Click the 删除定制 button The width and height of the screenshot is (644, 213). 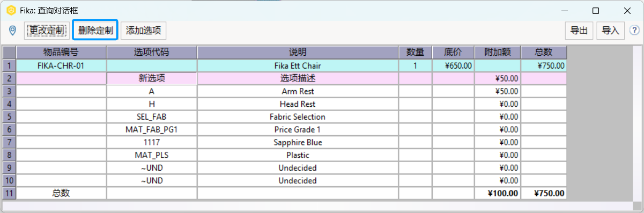(95, 31)
